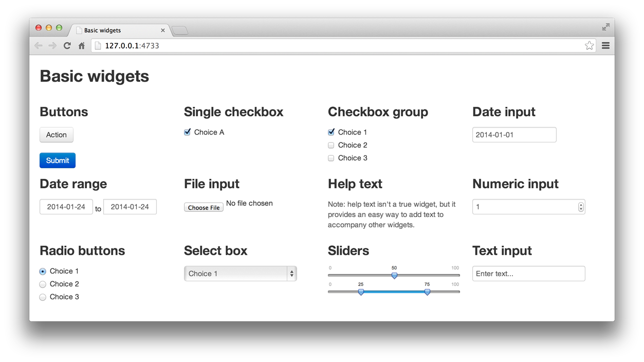Click the browser back arrow
644x362 pixels.
click(39, 46)
